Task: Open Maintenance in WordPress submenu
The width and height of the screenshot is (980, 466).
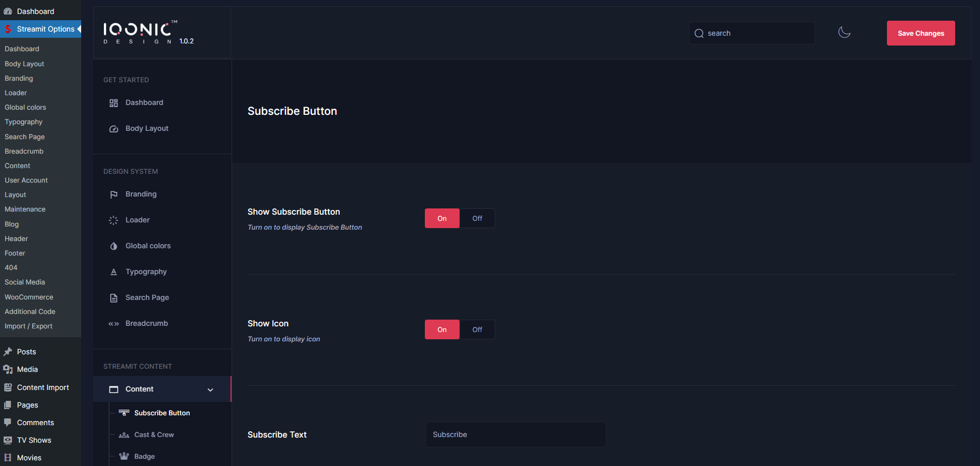Action: [x=25, y=209]
